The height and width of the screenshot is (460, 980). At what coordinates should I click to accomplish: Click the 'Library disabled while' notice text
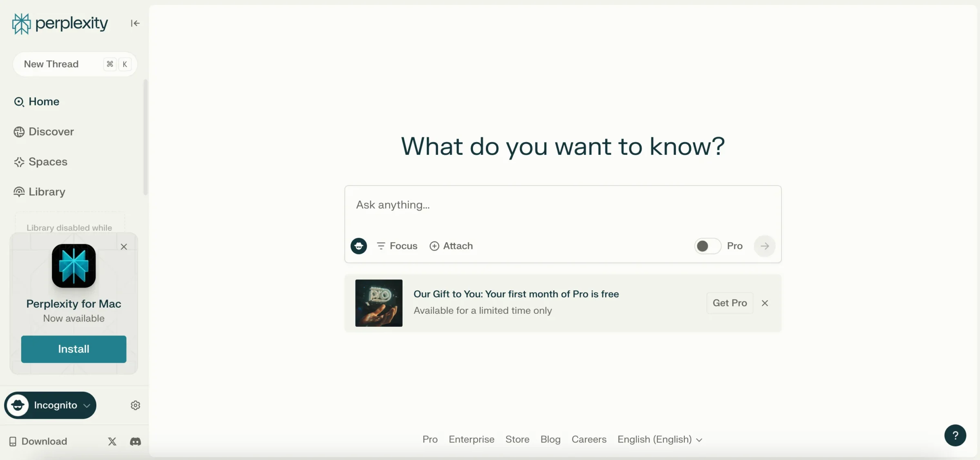69,228
